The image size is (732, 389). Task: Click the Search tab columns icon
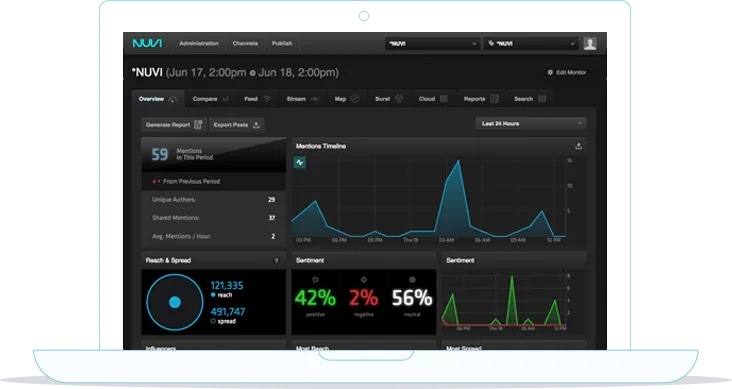point(542,99)
